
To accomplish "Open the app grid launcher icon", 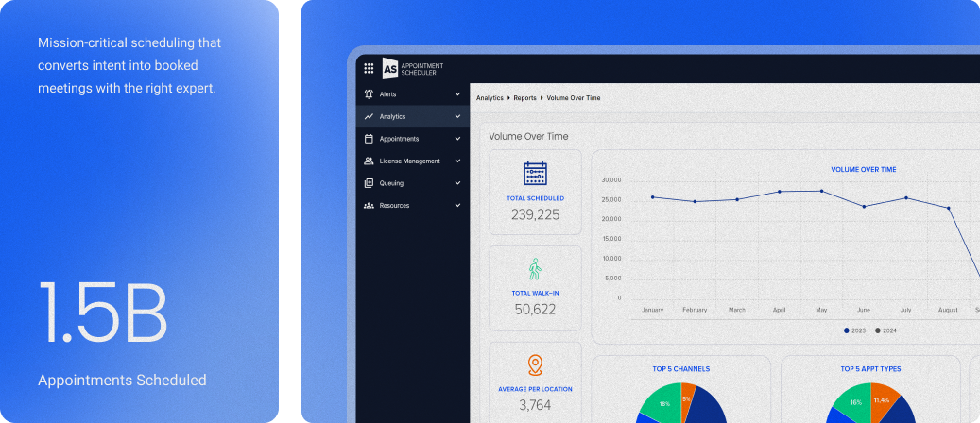I will (x=369, y=68).
